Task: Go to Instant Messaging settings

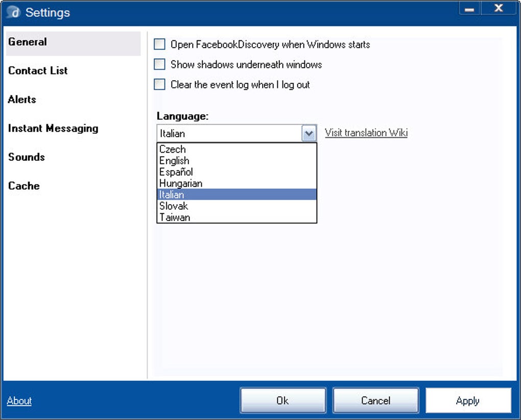Action: tap(53, 129)
